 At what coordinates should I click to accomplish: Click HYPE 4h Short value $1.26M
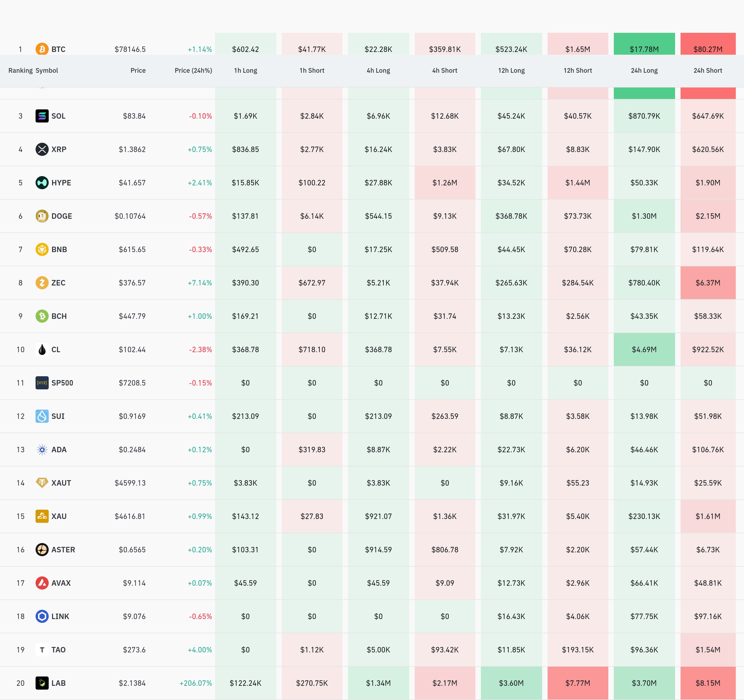[x=444, y=183]
